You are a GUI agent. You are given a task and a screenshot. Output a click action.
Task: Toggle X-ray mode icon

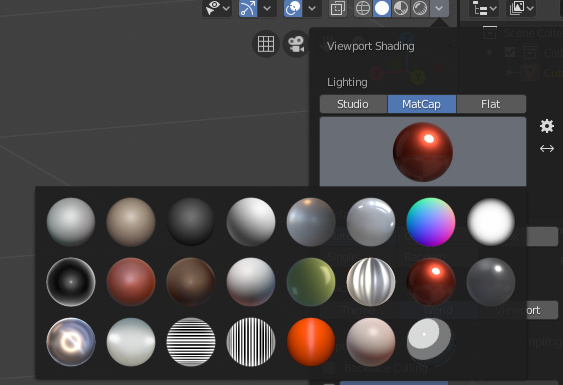338,8
